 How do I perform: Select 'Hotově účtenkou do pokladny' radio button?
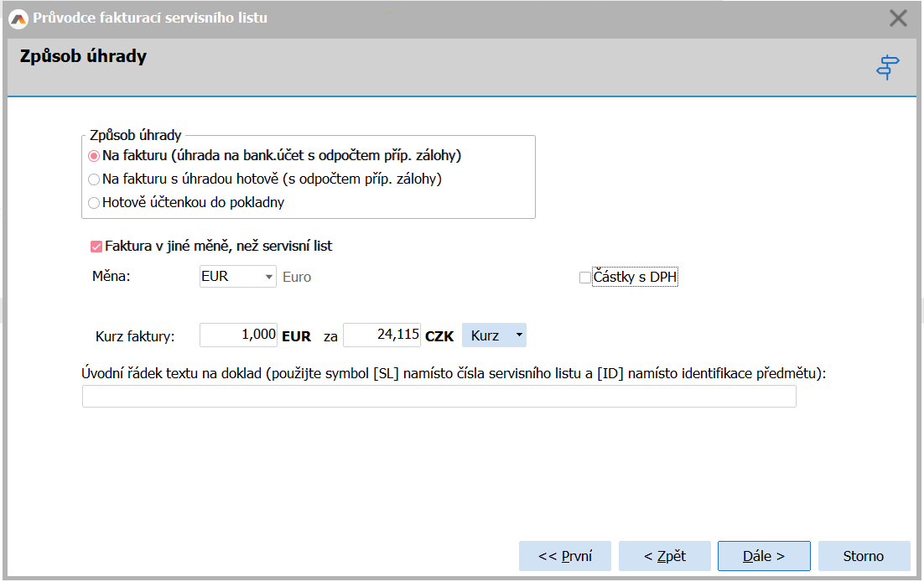point(94,203)
